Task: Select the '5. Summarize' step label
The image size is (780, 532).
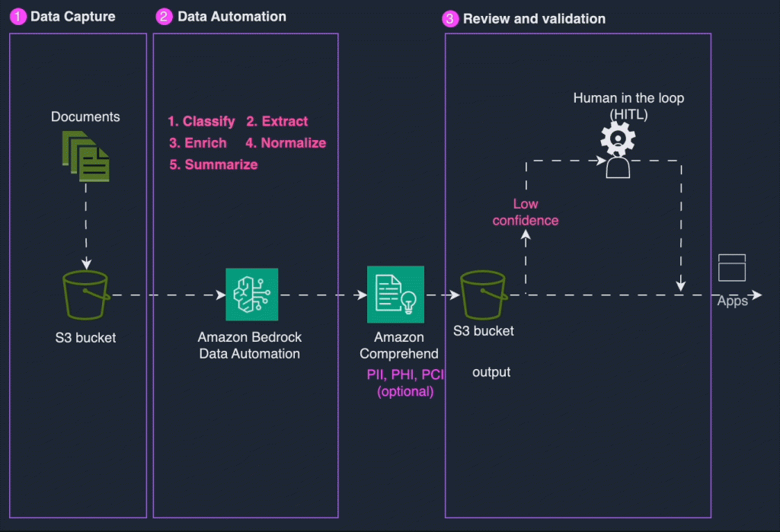Action: point(213,164)
